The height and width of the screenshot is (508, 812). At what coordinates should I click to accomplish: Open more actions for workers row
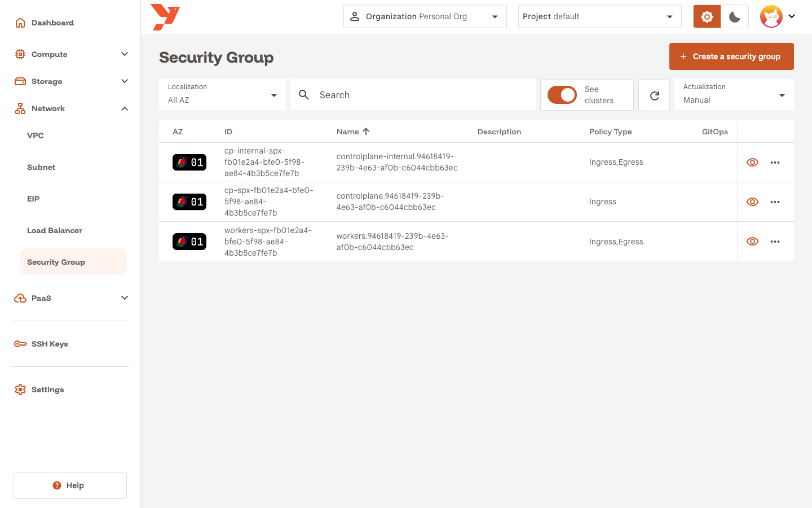coord(775,242)
